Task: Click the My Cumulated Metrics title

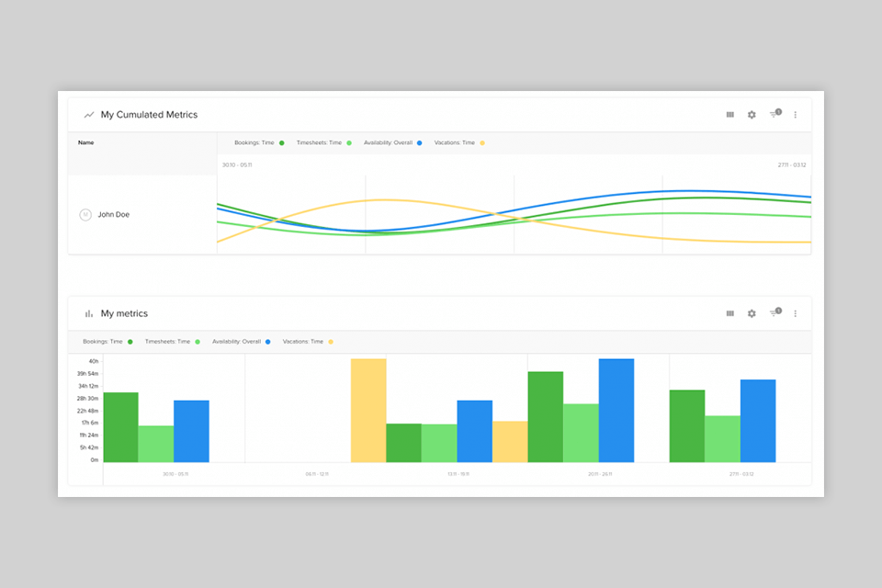Action: pyautogui.click(x=149, y=115)
